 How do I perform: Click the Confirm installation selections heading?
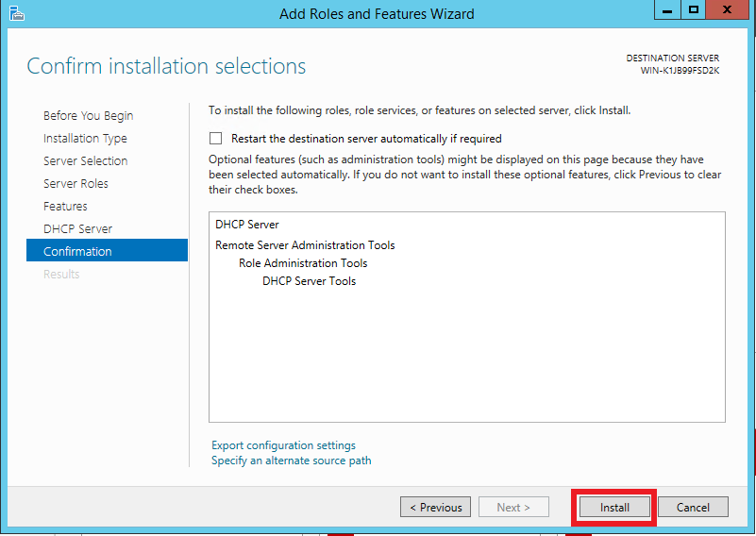(166, 66)
